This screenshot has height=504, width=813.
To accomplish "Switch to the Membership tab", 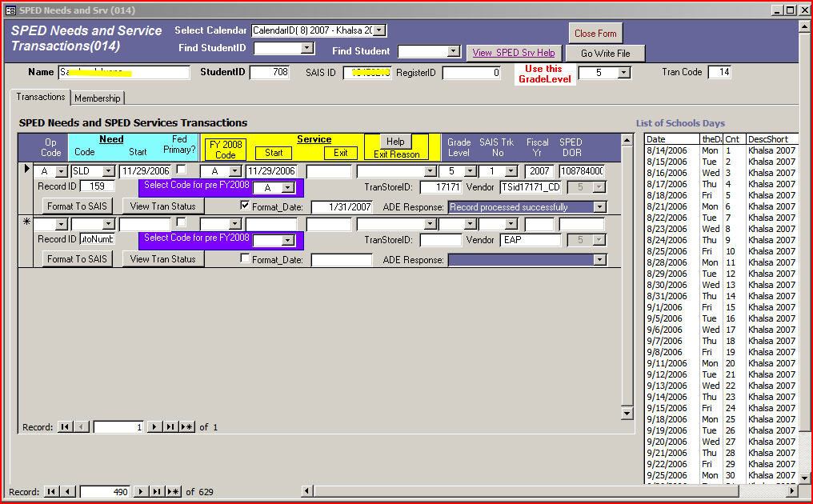I will click(x=98, y=98).
